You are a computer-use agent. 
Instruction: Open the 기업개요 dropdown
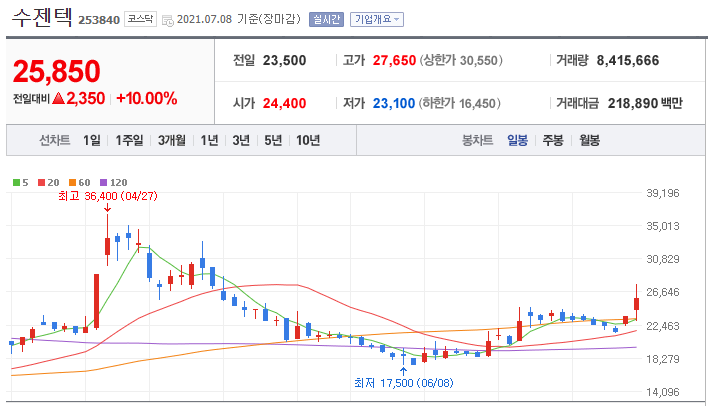(x=377, y=19)
